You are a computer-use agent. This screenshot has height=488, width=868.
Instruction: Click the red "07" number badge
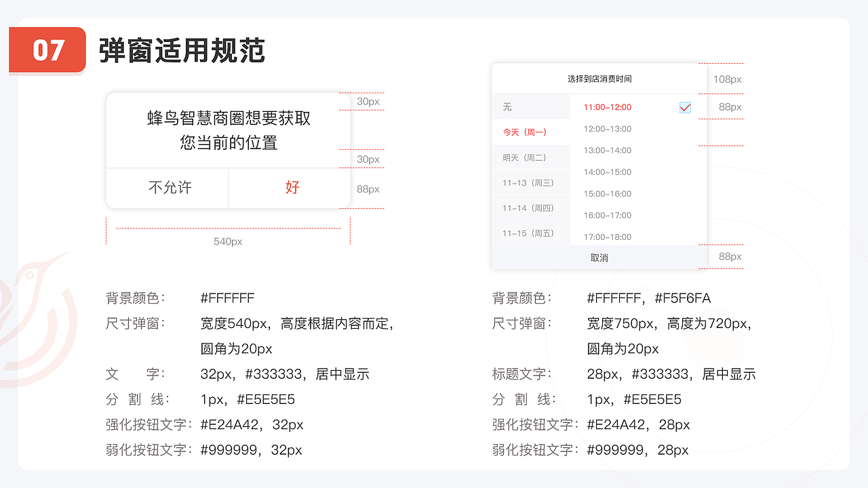point(47,49)
